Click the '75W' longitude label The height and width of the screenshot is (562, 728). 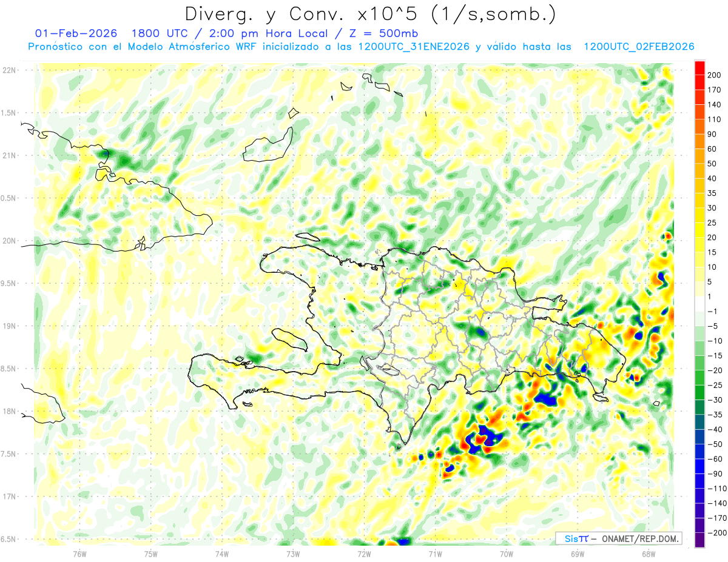(151, 553)
